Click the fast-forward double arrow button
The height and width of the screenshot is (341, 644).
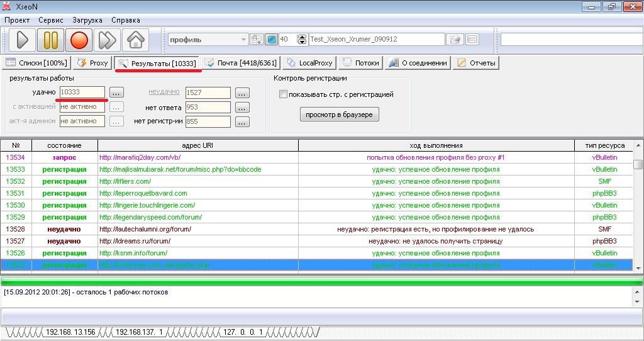(107, 40)
